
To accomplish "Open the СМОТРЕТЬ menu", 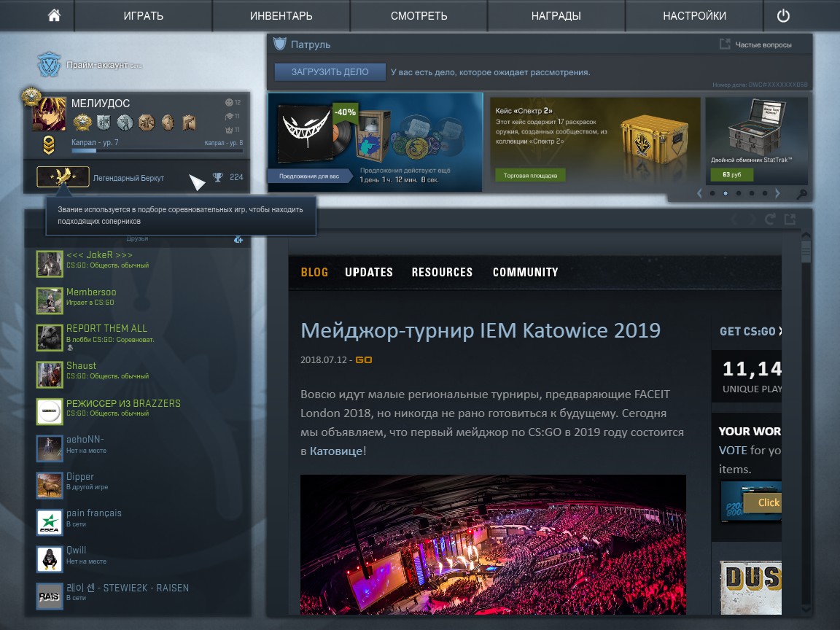I will [x=419, y=15].
